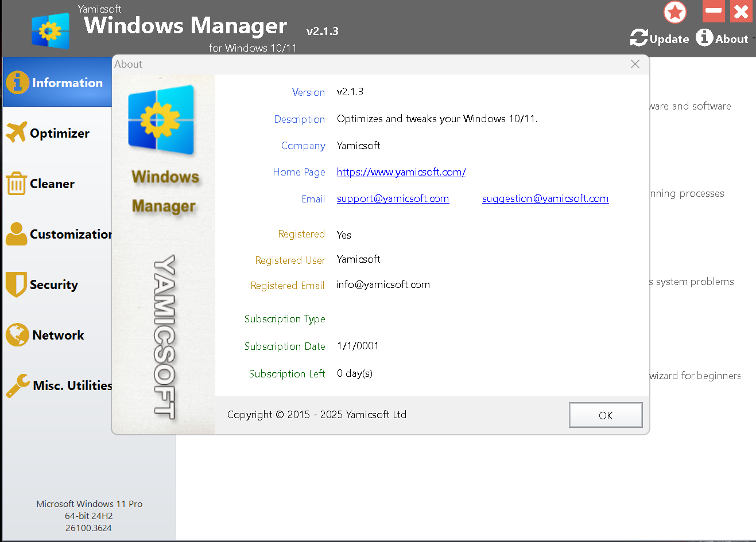Click OK to dismiss the About dialog

pyautogui.click(x=606, y=415)
